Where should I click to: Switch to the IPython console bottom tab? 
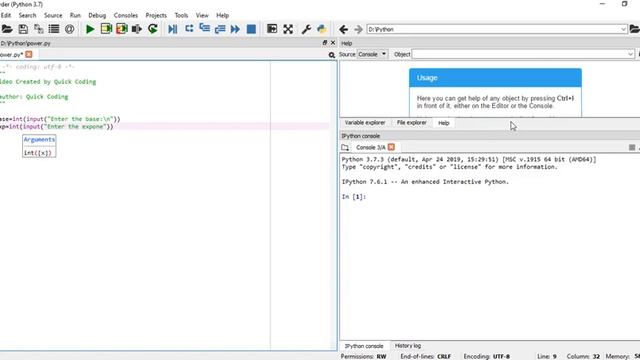(x=364, y=346)
